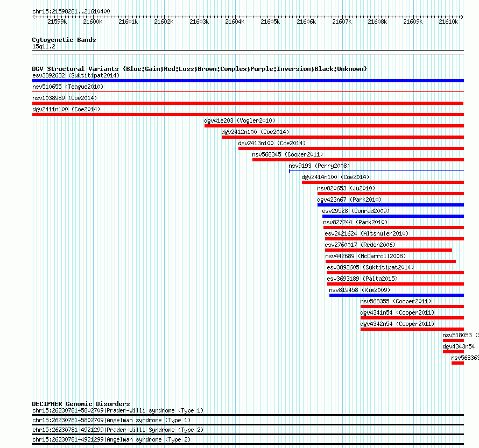The image size is (479, 448).
Task: Select the nsv568355 (Cooper2011) label
Action: point(396,301)
